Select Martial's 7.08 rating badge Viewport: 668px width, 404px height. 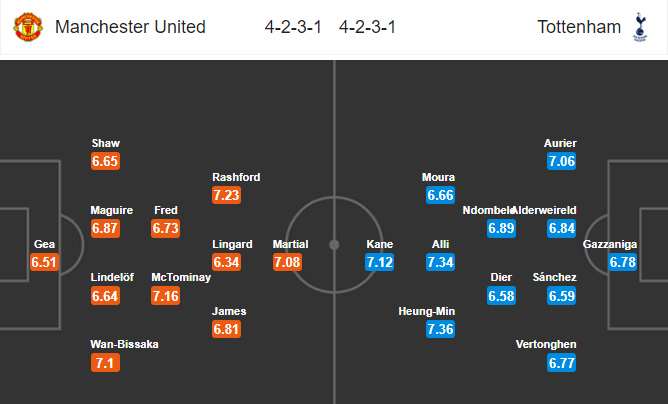tap(287, 262)
